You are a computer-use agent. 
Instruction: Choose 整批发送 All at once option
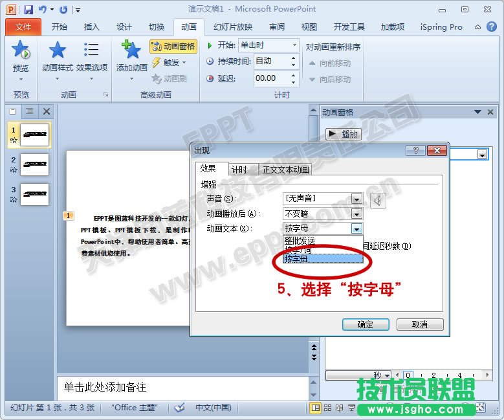pos(323,241)
